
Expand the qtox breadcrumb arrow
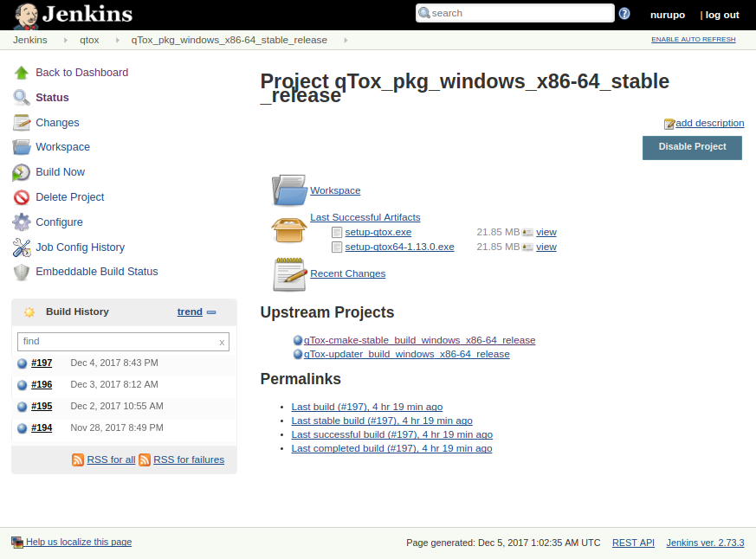pos(117,41)
